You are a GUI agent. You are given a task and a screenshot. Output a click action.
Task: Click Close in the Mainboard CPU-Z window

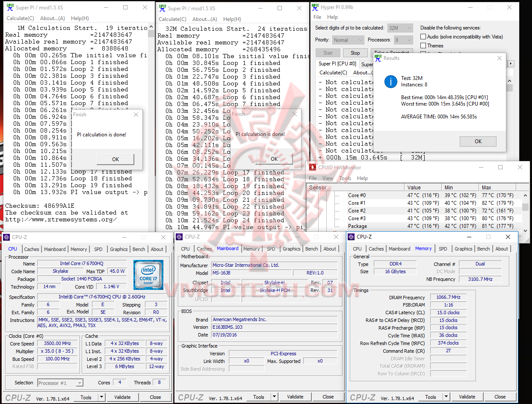(x=328, y=397)
